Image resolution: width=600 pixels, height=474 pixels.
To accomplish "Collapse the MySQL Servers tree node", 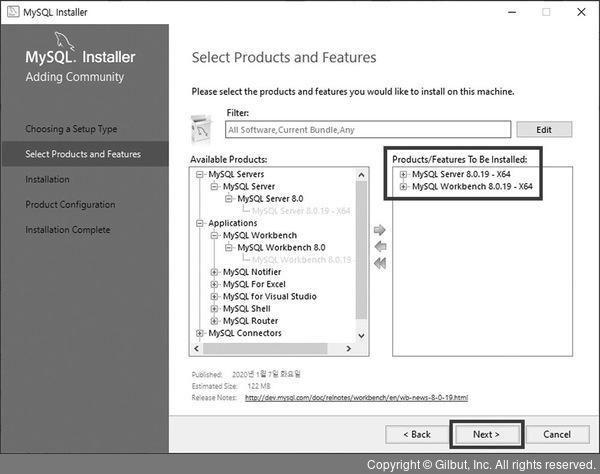I will coord(199,174).
